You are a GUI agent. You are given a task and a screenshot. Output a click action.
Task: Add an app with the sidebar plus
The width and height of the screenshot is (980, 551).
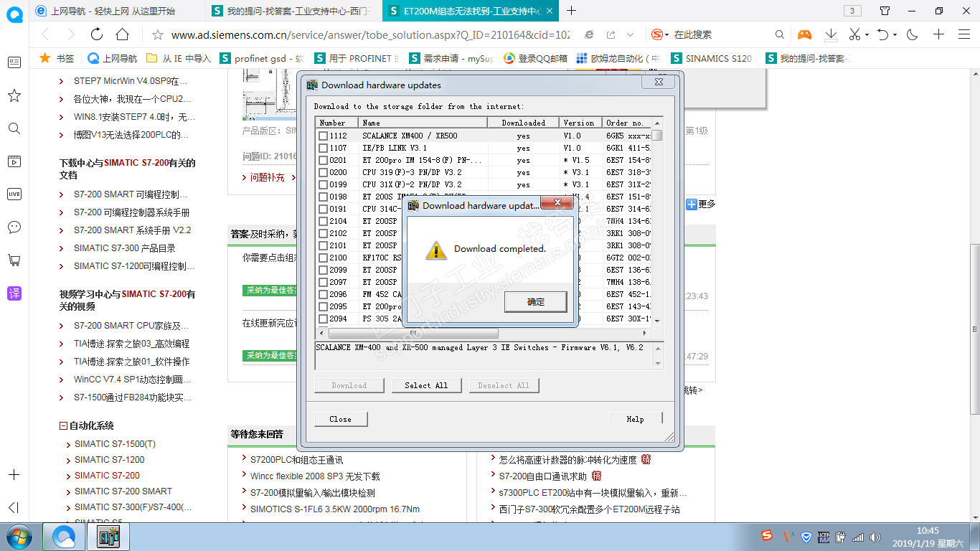coord(14,475)
